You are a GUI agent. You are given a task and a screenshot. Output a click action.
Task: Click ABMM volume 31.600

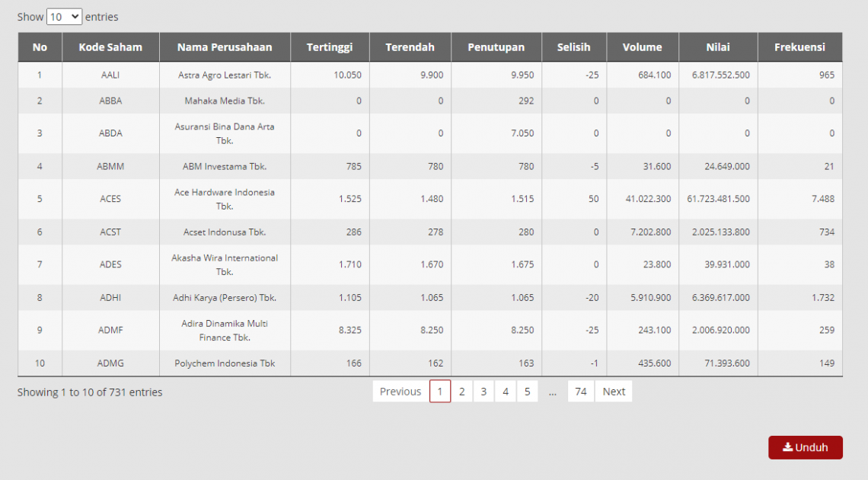pyautogui.click(x=657, y=166)
